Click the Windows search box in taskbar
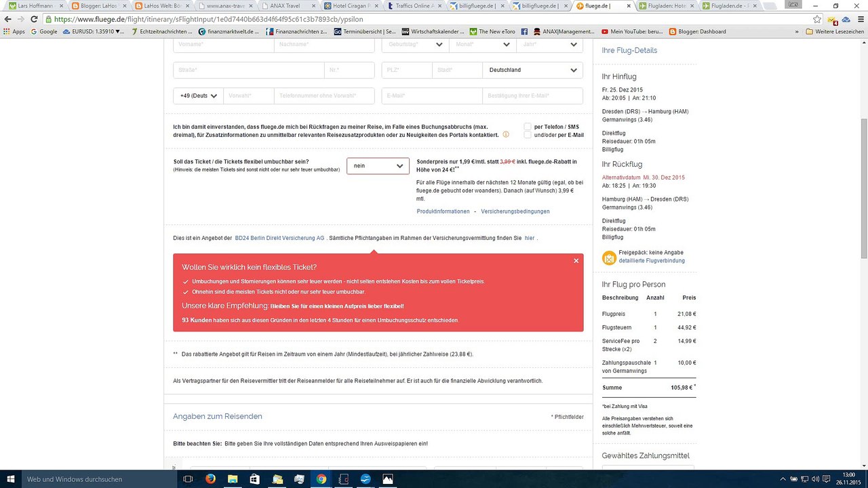This screenshot has height=488, width=868. tap(98, 479)
